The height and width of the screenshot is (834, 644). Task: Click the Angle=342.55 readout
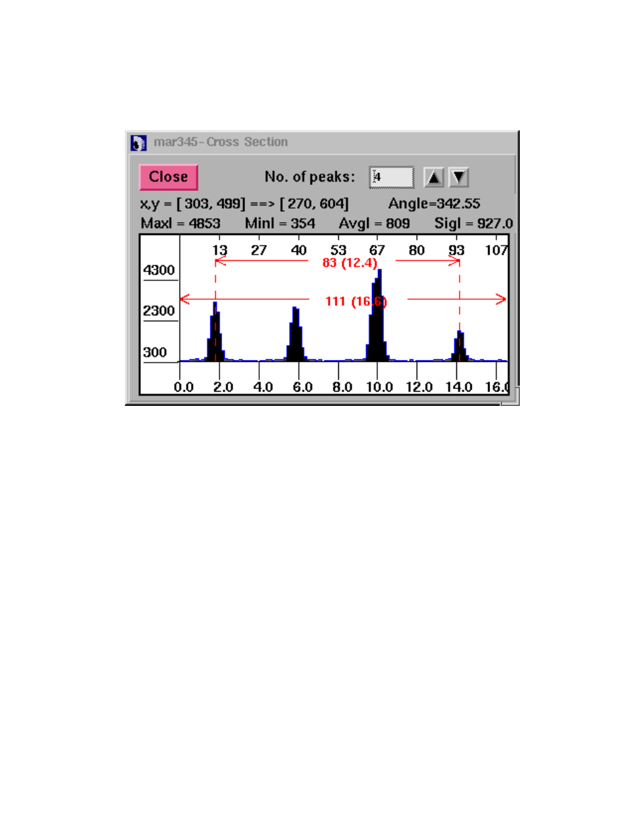click(x=434, y=203)
